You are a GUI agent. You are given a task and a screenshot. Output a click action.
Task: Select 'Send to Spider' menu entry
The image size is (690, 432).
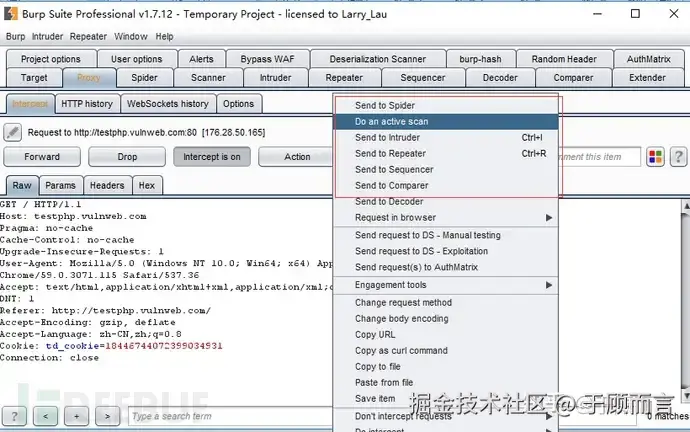tap(445, 106)
